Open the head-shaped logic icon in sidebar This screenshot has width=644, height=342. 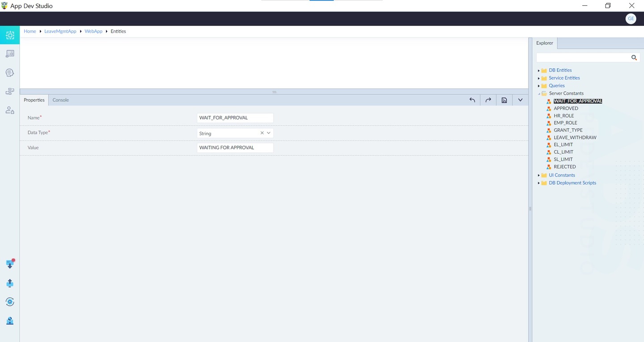coord(10,73)
